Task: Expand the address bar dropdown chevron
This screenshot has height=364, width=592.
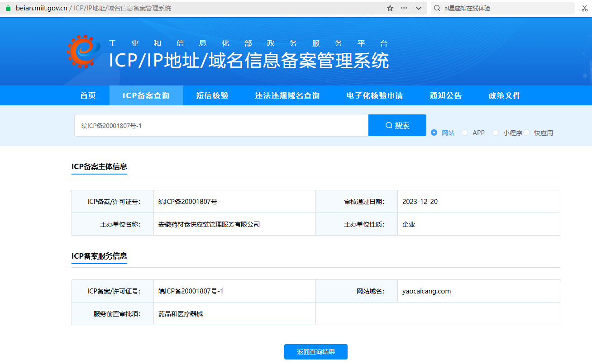Action: pos(419,8)
